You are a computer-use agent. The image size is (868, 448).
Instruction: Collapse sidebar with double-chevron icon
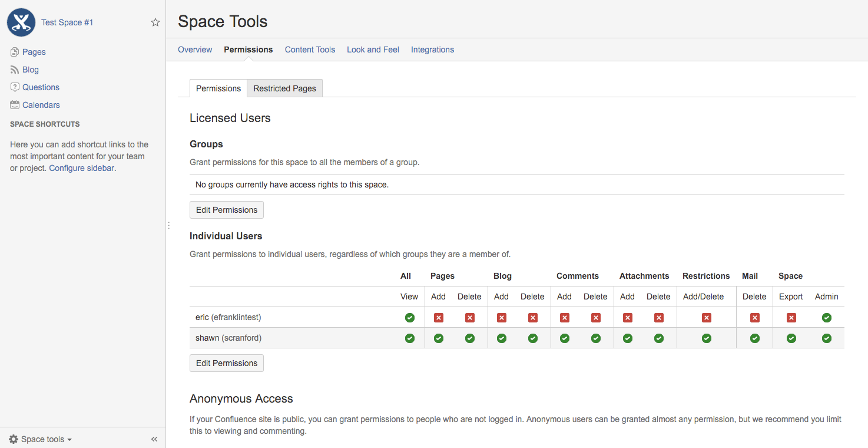tap(154, 439)
